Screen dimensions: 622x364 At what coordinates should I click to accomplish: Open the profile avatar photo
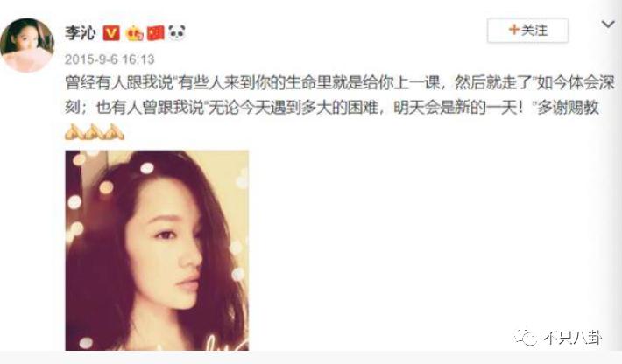(x=27, y=45)
